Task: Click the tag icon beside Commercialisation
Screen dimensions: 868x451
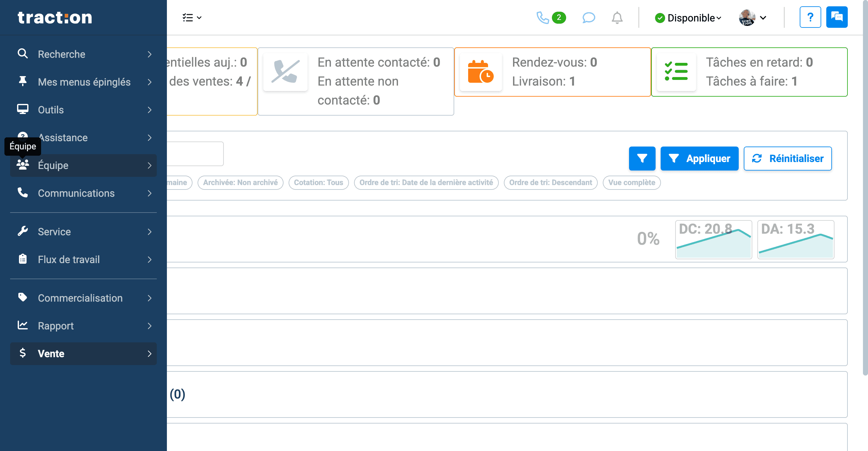Action: point(22,298)
